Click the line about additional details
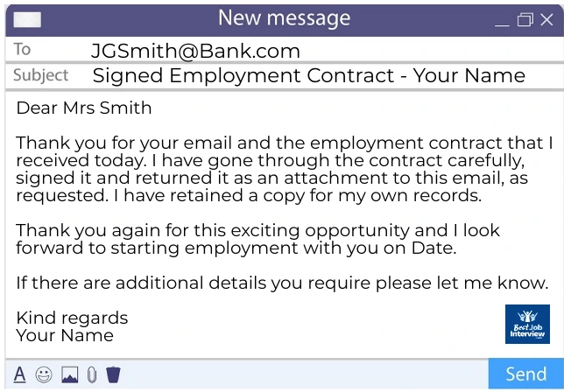Image resolution: width=564 pixels, height=392 pixels. (282, 283)
